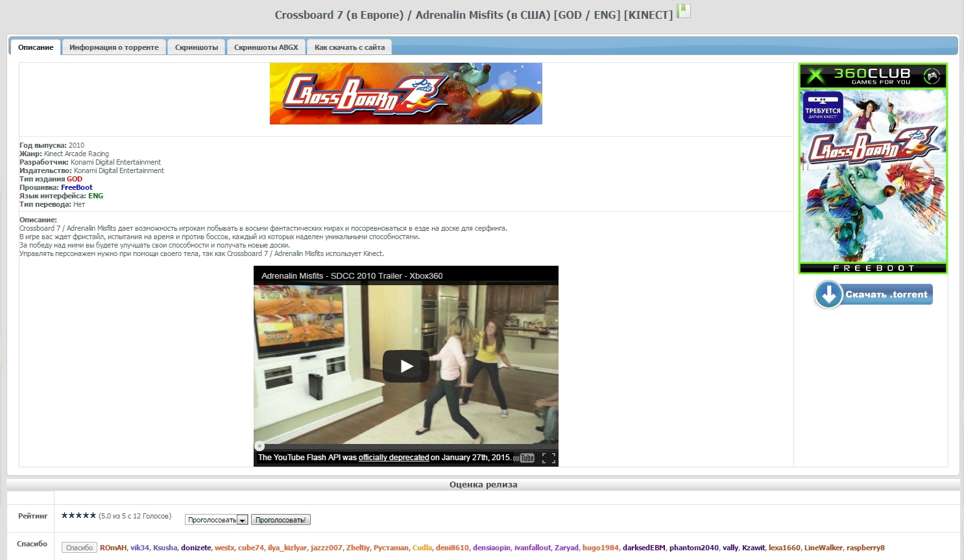Open user donizete's profile link
Screen dimensions: 964x560
(x=196, y=548)
